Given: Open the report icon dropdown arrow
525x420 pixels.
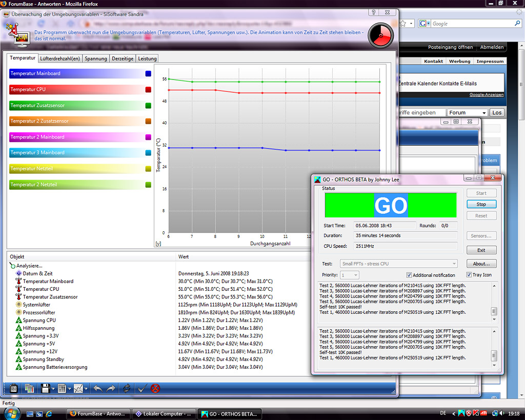Looking at the screenshot, I should (70, 389).
